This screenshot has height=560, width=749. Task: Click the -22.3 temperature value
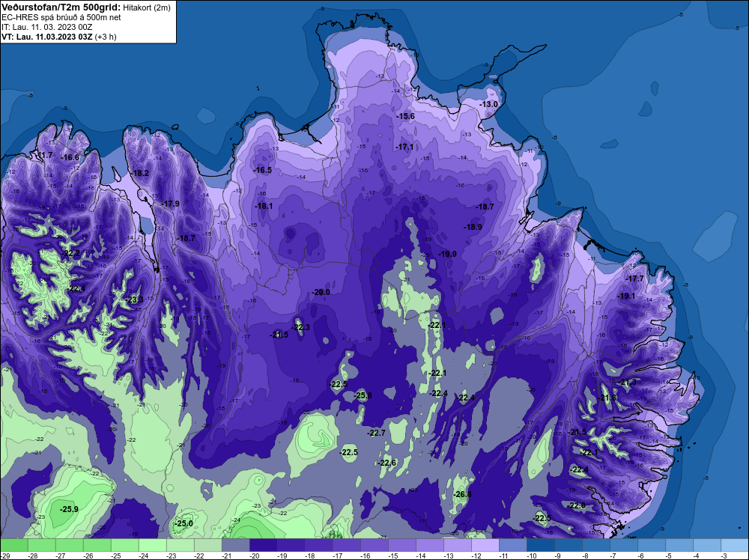pyautogui.click(x=300, y=327)
